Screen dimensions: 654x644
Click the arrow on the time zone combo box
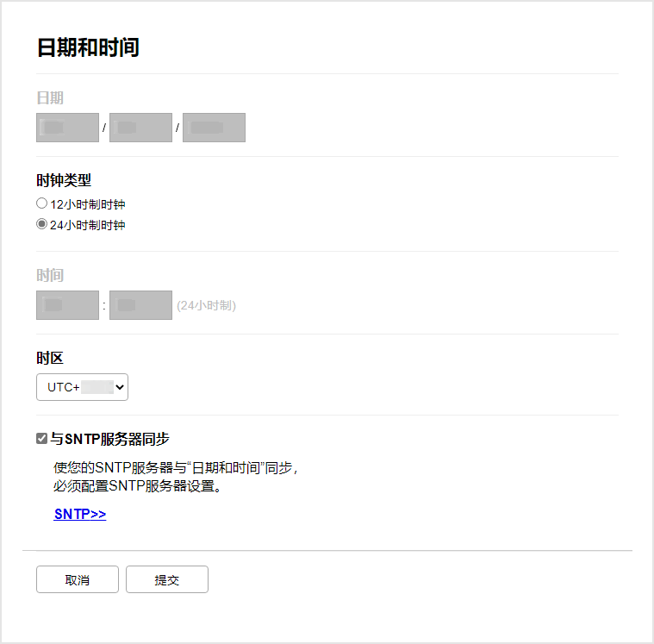pyautogui.click(x=120, y=387)
